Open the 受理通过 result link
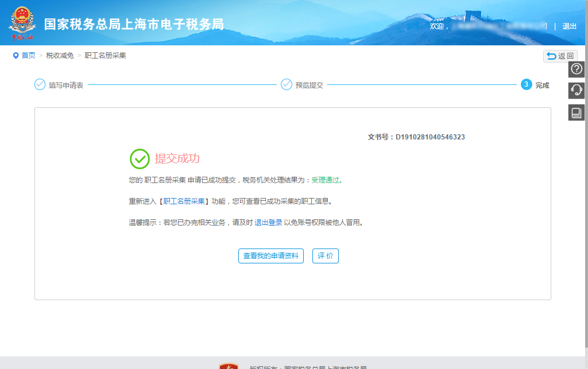The height and width of the screenshot is (369, 588). click(326, 179)
